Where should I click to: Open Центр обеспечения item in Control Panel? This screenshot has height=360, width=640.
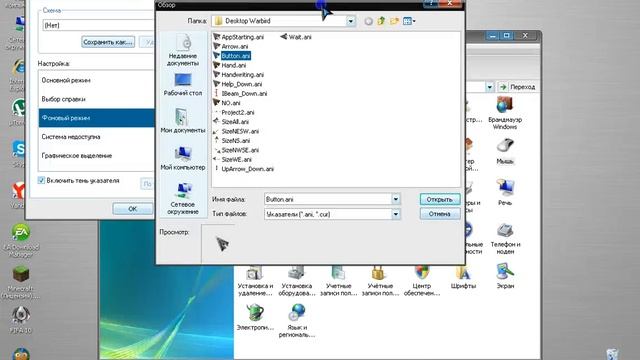[x=422, y=280]
